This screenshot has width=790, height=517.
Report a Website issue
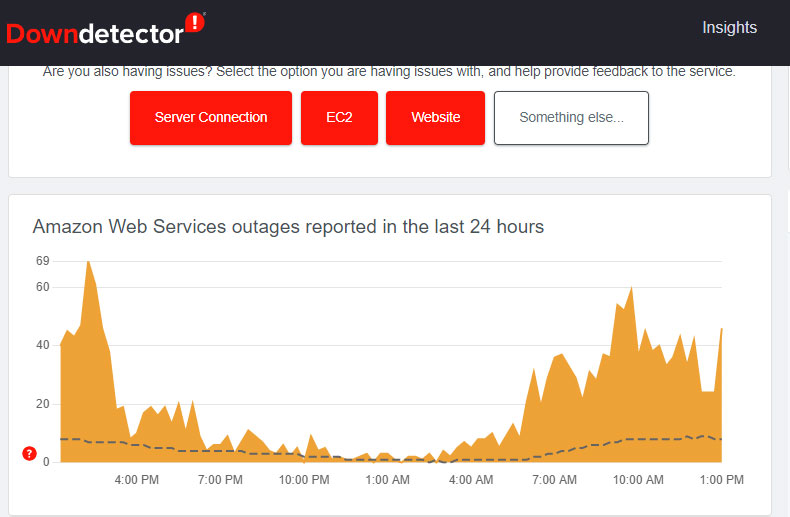pos(435,117)
